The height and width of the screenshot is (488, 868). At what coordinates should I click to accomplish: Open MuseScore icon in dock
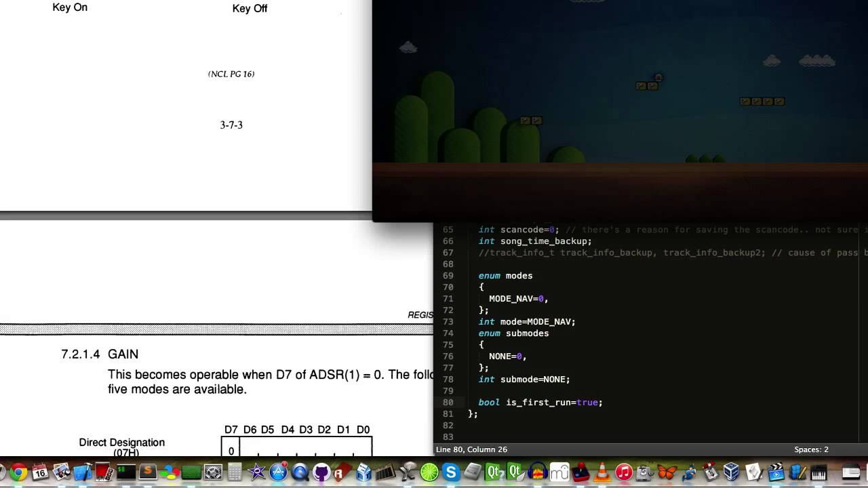point(559,472)
